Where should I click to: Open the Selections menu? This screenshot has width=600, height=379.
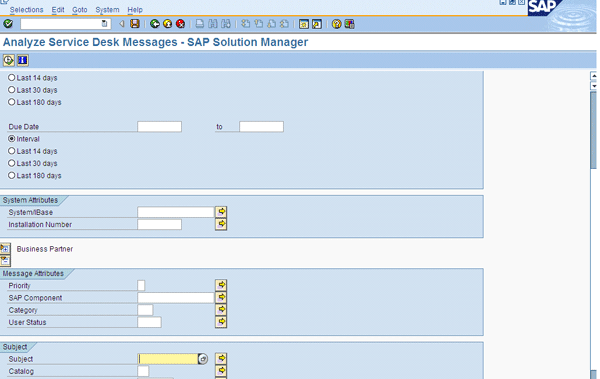tap(26, 10)
